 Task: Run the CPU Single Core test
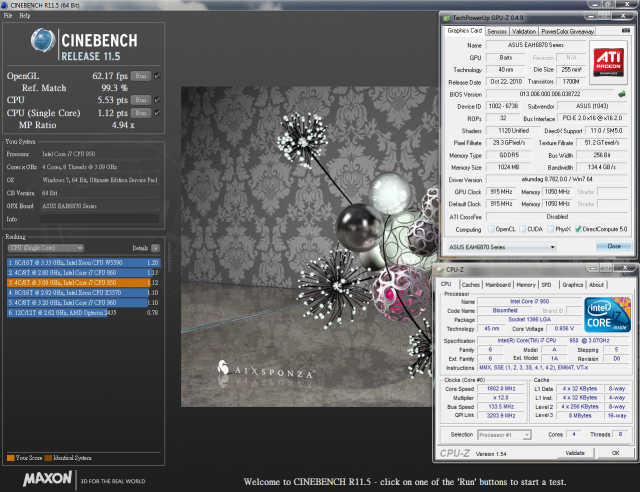141,113
